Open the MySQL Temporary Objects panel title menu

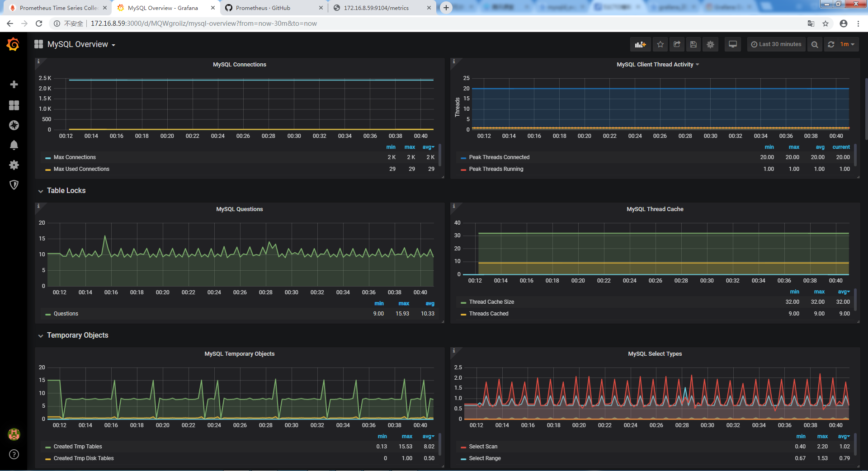coord(240,354)
